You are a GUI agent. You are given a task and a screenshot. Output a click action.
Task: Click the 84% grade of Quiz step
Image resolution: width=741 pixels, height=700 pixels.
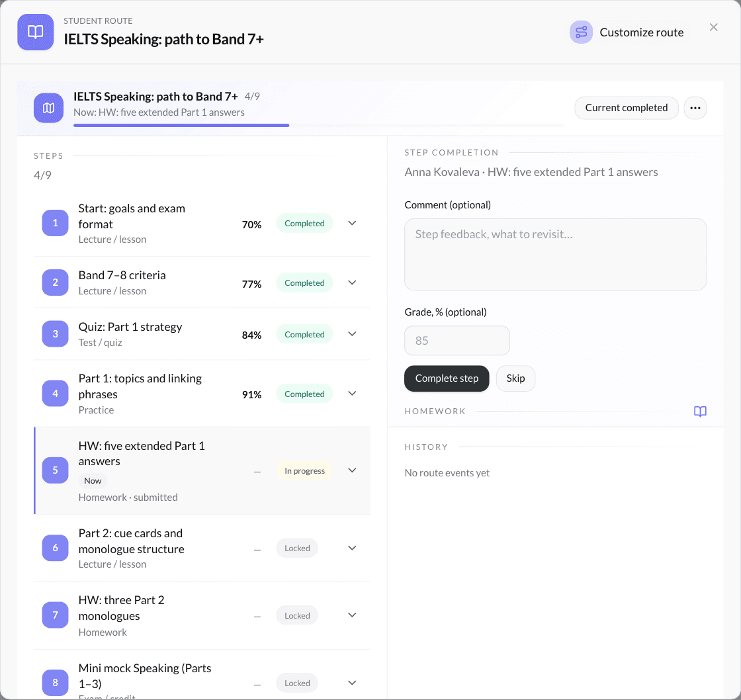click(x=251, y=335)
